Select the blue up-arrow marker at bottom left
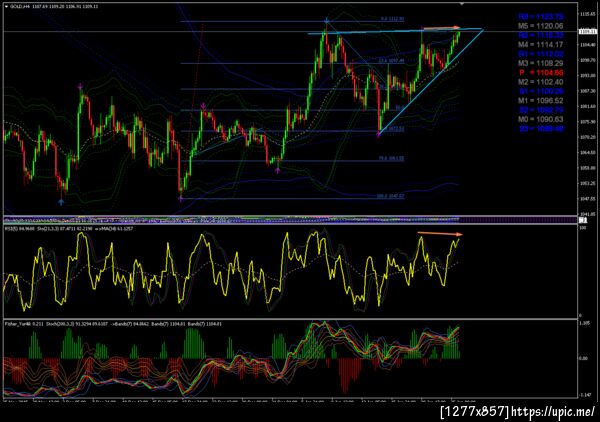Screen dimensions: 600x422 (x=61, y=202)
